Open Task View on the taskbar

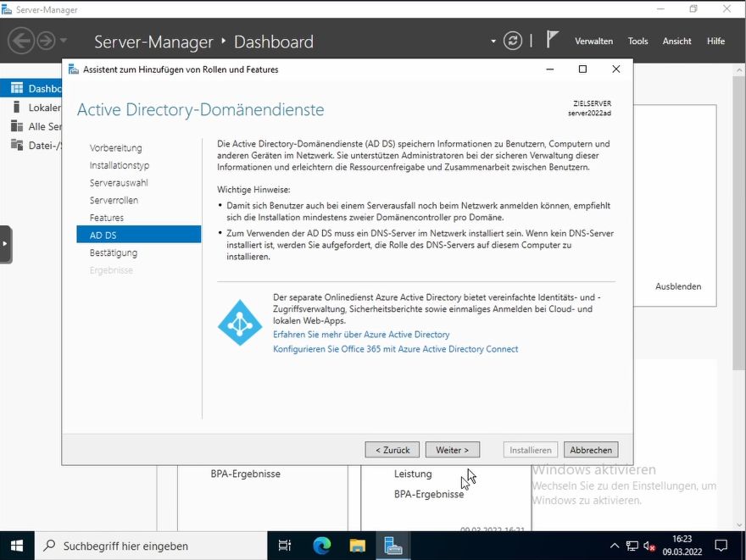pyautogui.click(x=285, y=546)
